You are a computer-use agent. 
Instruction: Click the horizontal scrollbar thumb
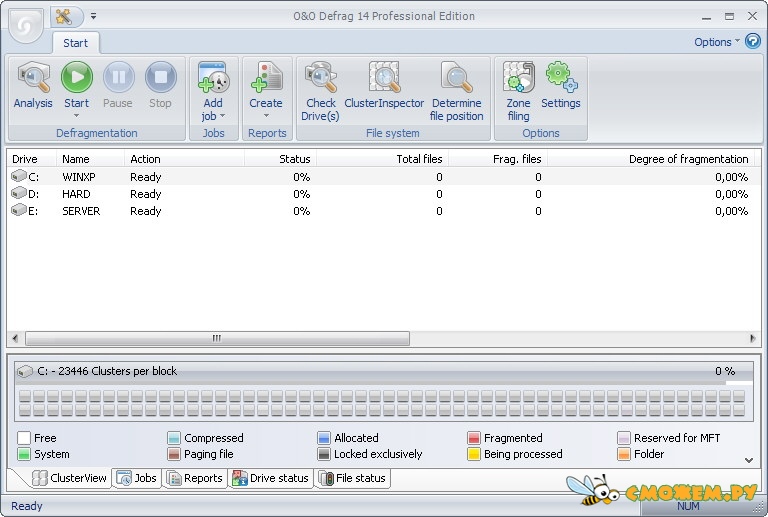click(x=217, y=338)
